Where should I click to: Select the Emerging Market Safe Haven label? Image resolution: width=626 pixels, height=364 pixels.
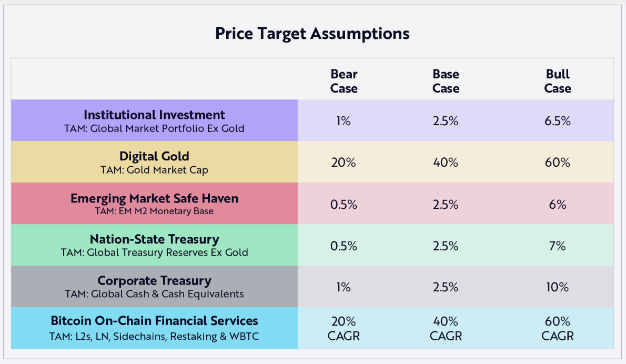pos(154,204)
